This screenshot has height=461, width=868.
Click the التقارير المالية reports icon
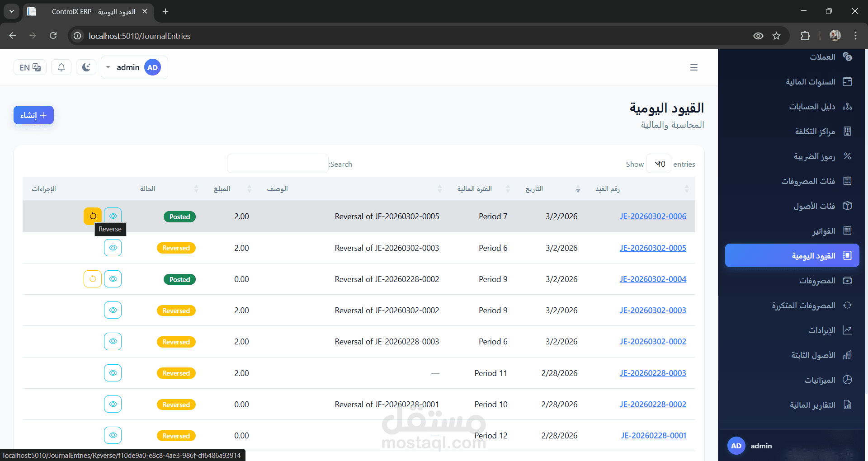pos(847,405)
